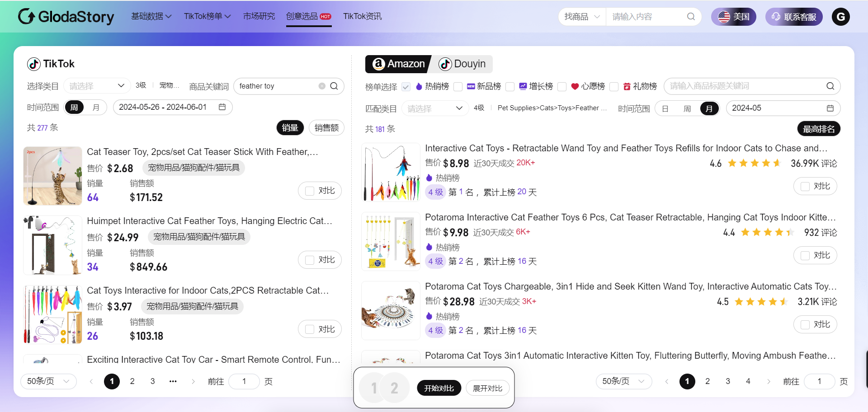Image resolution: width=868 pixels, height=412 pixels.
Task: Expand the 找商品 search type dropdown
Action: coord(582,17)
